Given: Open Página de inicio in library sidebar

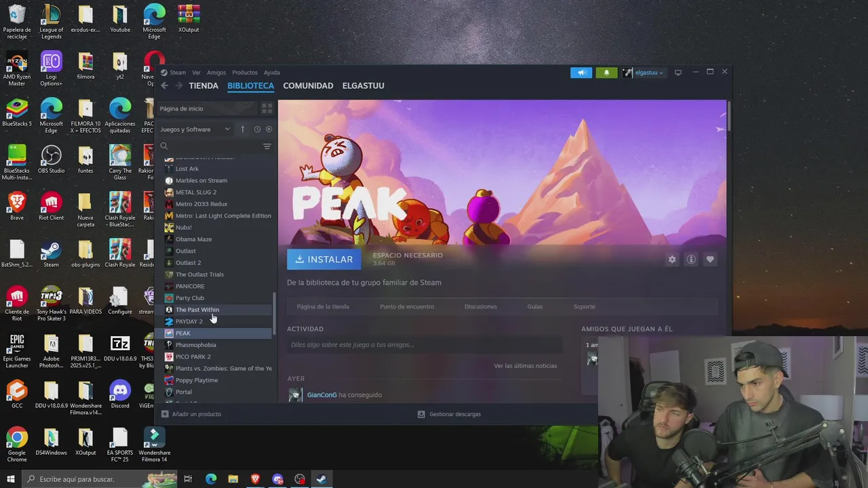Looking at the screenshot, I should click(x=207, y=108).
